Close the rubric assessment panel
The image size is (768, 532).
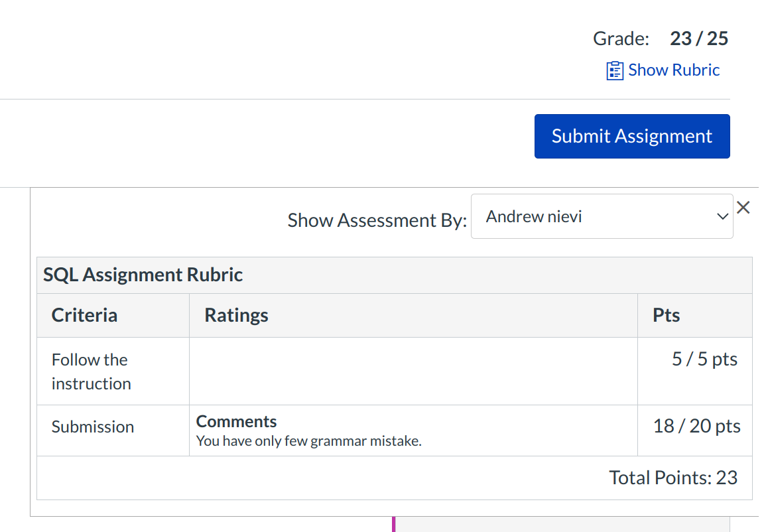click(x=743, y=208)
